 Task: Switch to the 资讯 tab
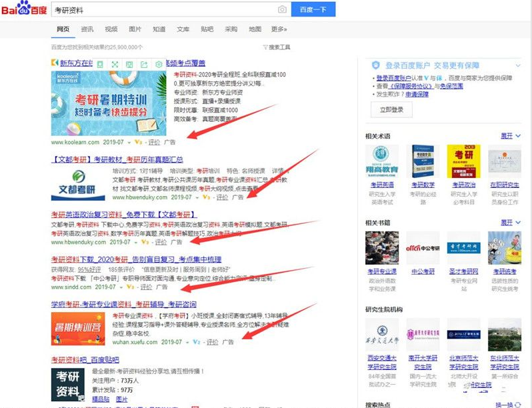click(87, 29)
